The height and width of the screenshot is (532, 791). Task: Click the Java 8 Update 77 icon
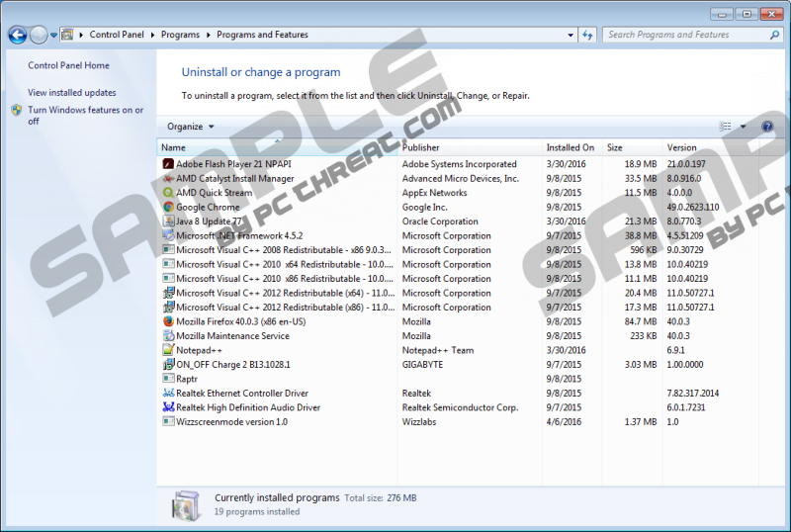168,222
